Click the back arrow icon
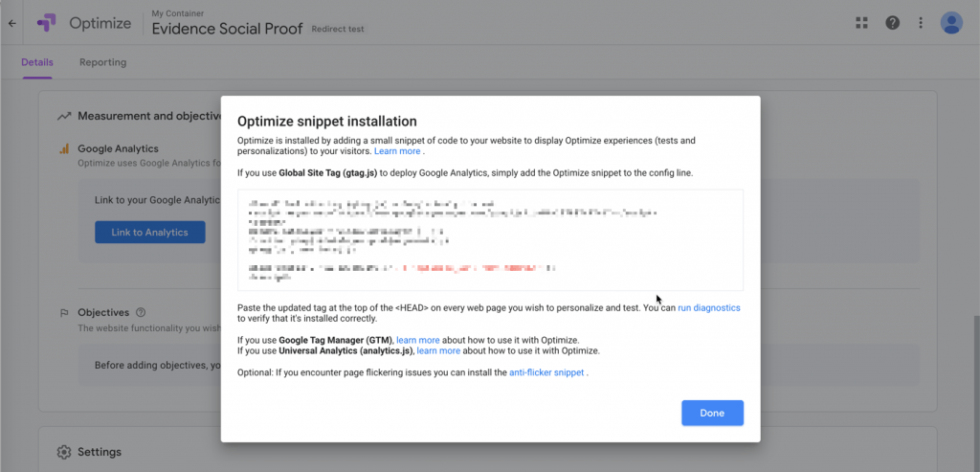This screenshot has width=980, height=472. tap(11, 24)
